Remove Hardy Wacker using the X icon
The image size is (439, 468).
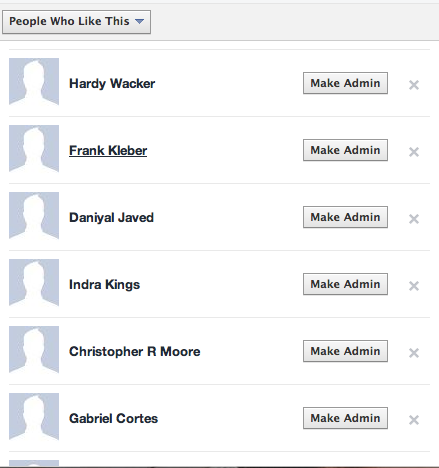(414, 85)
